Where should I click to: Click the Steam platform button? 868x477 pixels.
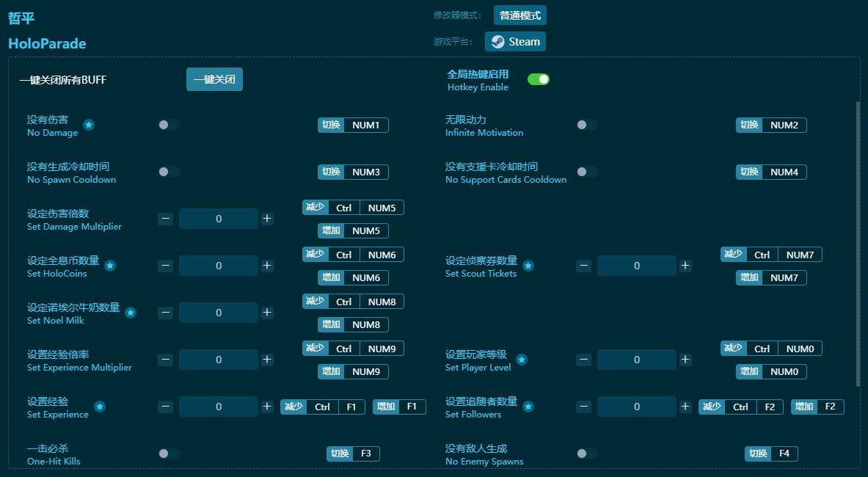click(515, 42)
